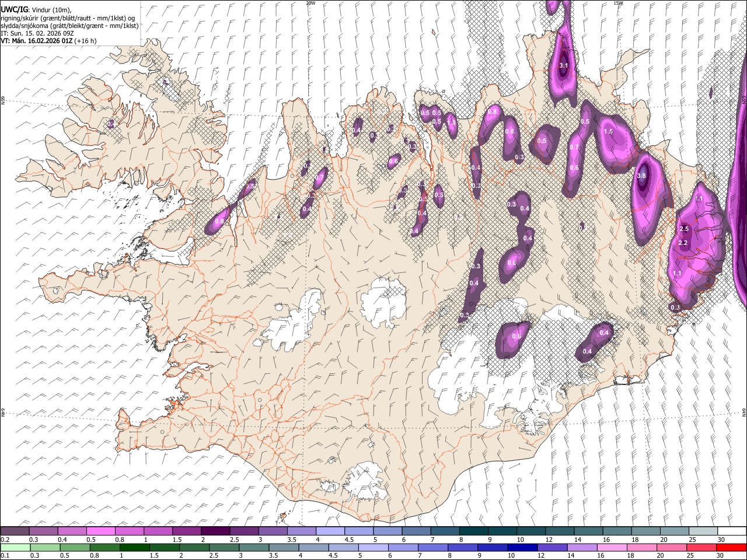Screen dimensions: 747x560
Task: Select the lower-row light green swatch between 0.1 and 0.3
Action: [15, 547]
